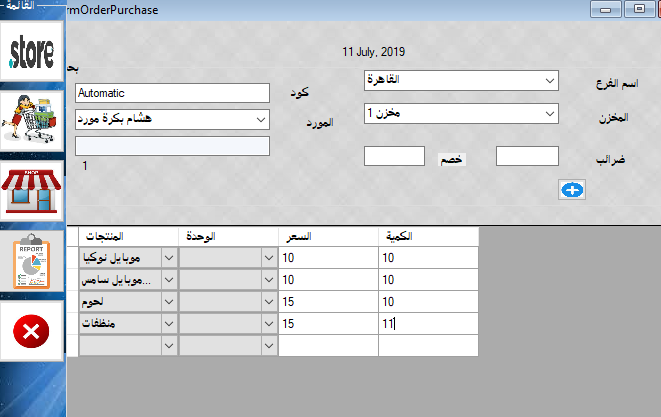Click the empty field below supplier dropdown
661x417 pixels.
pyautogui.click(x=172, y=146)
